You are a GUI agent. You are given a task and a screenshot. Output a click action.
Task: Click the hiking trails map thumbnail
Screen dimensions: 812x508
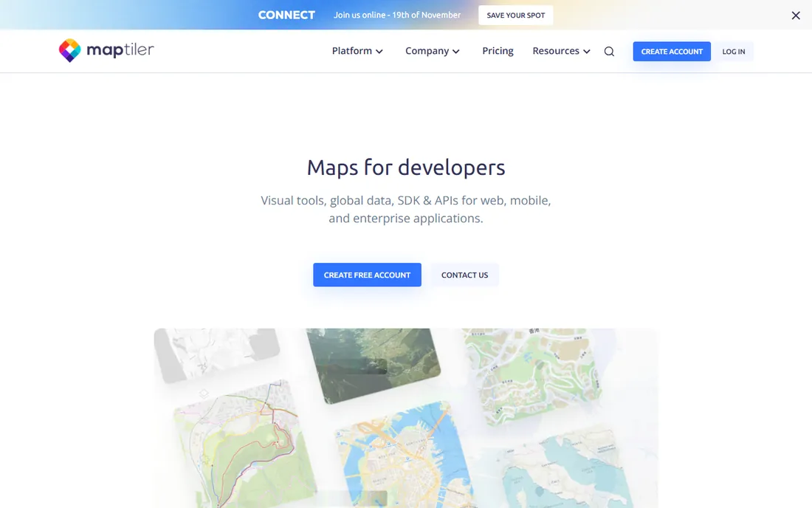[x=244, y=445]
